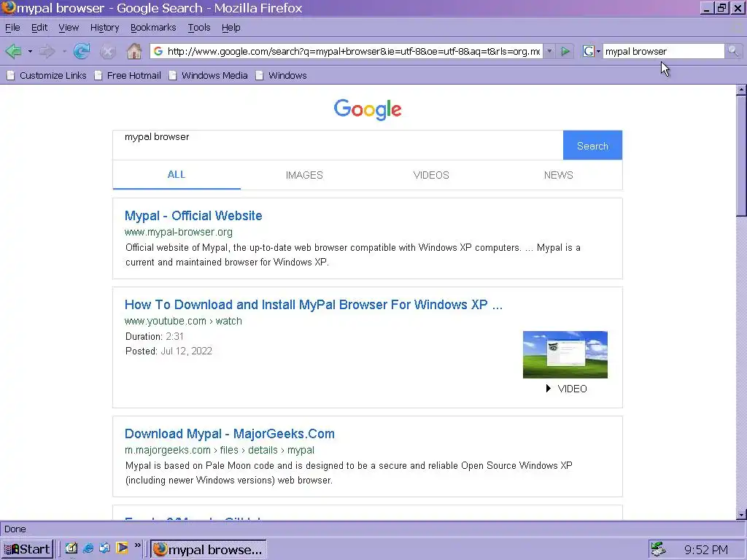Click the vertical scrollbar thumb
The height and width of the screenshot is (560, 747).
click(x=741, y=155)
